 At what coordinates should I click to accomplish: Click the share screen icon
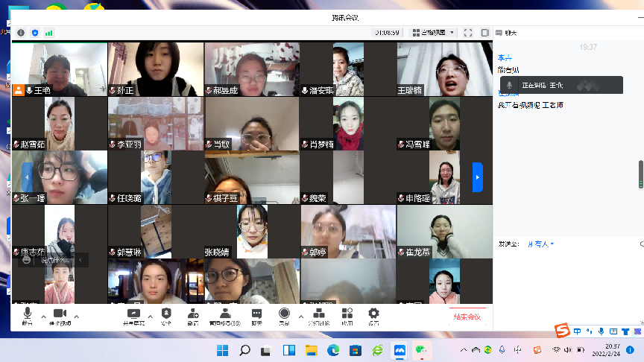(134, 315)
